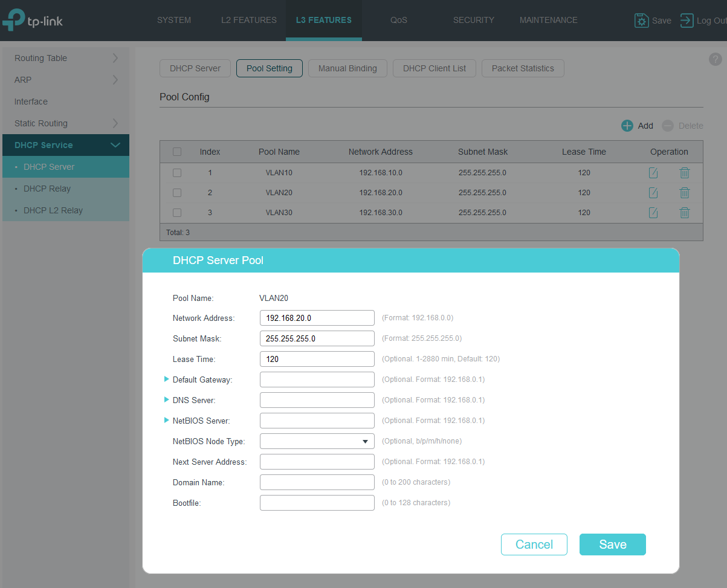Click the Log Out text in the header
The width and height of the screenshot is (727, 588).
[711, 21]
